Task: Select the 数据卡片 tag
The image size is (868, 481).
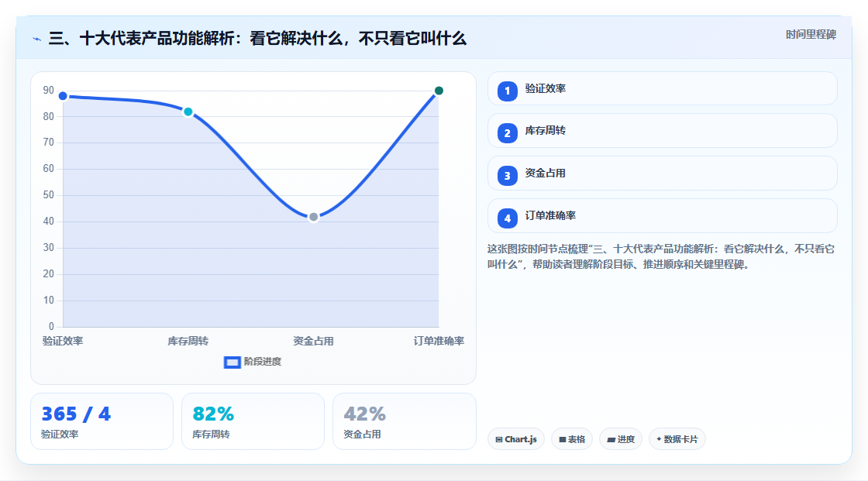Action: [x=677, y=439]
